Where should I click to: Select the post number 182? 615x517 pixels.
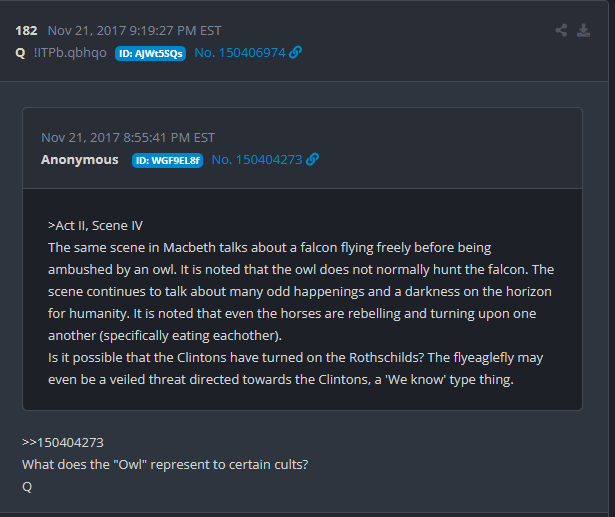point(26,30)
